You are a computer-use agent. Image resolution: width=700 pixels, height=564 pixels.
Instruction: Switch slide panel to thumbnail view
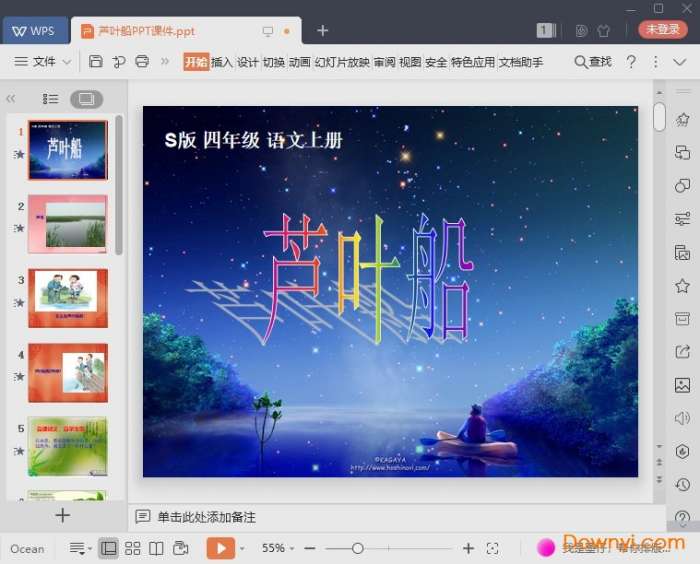pyautogui.click(x=87, y=99)
